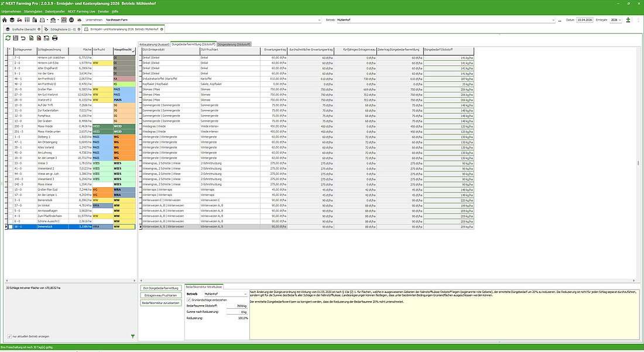The image size is (644, 352).
Task: Click the Bedarfskorrektur zurücksetzen button
Action: pos(160,303)
